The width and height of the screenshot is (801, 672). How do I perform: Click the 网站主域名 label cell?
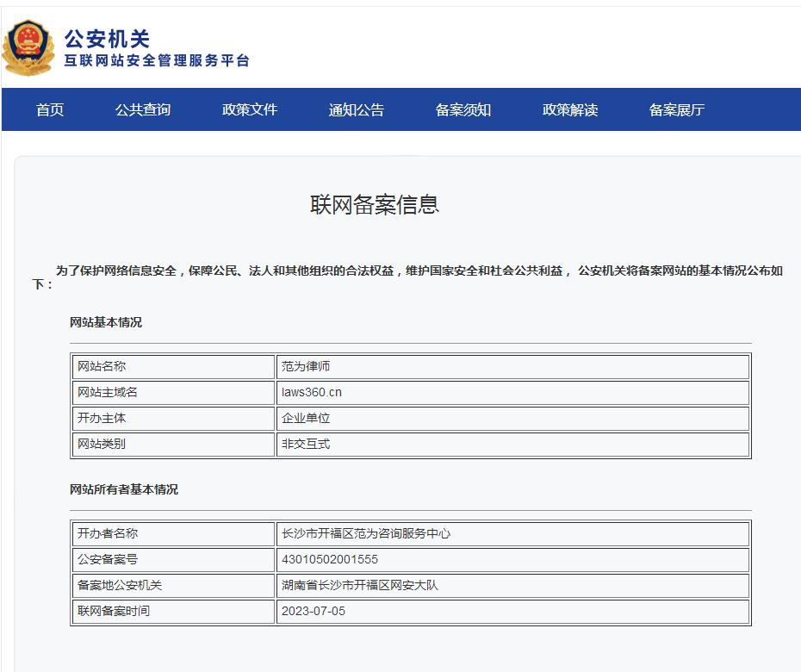pyautogui.click(x=174, y=393)
